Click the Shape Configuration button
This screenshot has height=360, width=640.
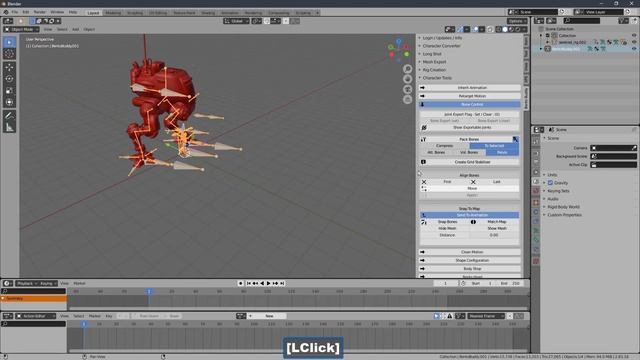point(469,260)
